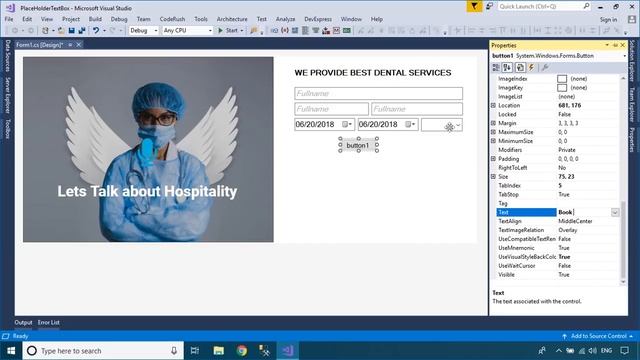The width and height of the screenshot is (640, 360).
Task: Click the feedback icon beside Quick Launch
Action: click(489, 6)
